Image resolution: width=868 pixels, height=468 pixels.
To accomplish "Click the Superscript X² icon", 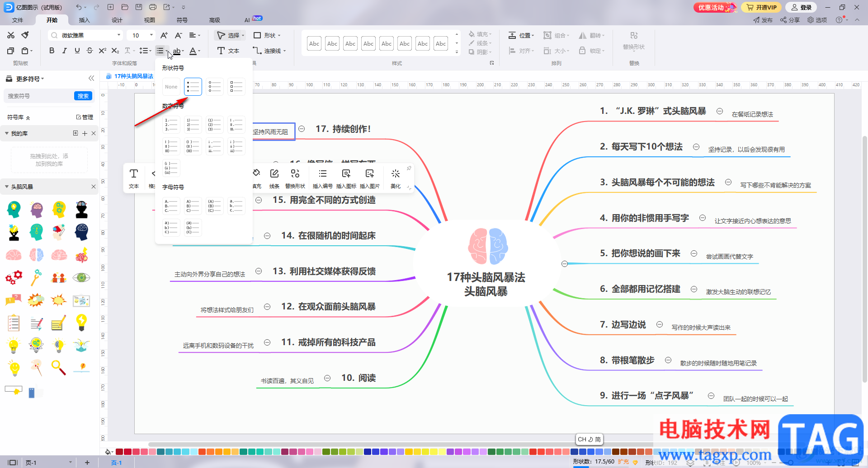I will pyautogui.click(x=102, y=51).
